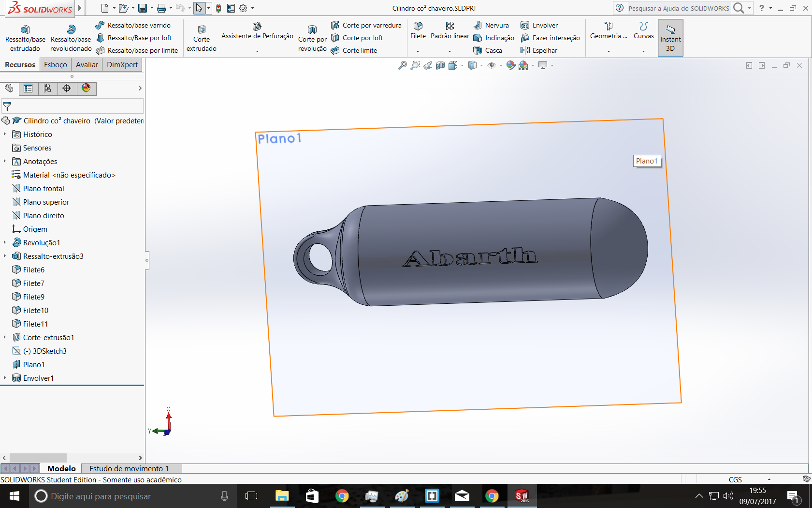
Task: Select Plano1 in the feature tree
Action: tap(29, 364)
